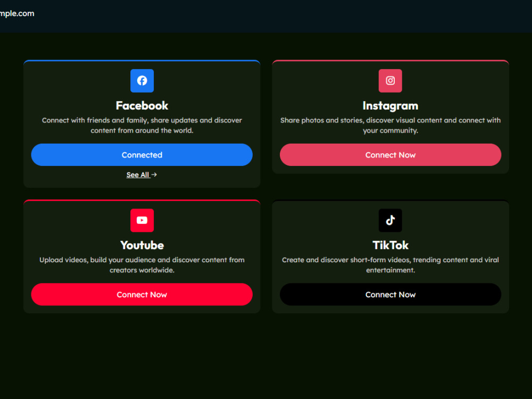This screenshot has height=399, width=532.
Task: Click the Instagram logo icon
Action: [x=390, y=81]
